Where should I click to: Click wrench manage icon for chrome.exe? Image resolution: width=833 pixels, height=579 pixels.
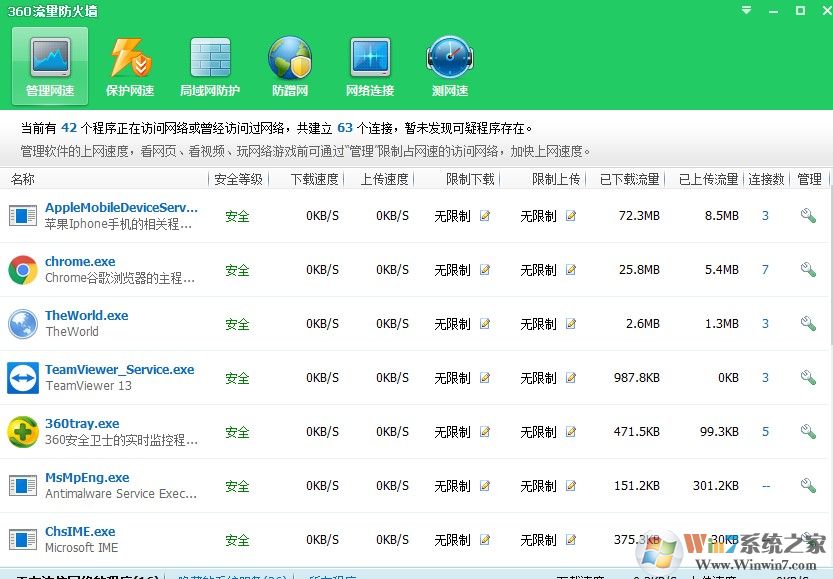coord(808,270)
